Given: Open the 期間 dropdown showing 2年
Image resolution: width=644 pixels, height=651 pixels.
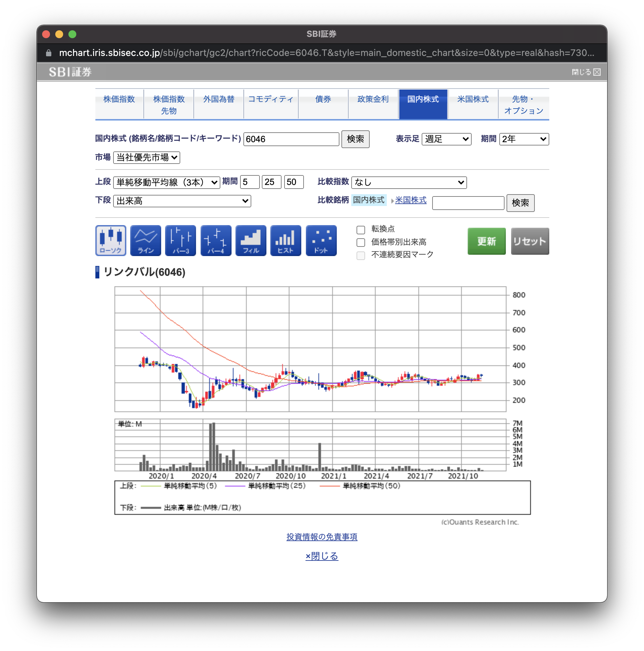Looking at the screenshot, I should (524, 139).
